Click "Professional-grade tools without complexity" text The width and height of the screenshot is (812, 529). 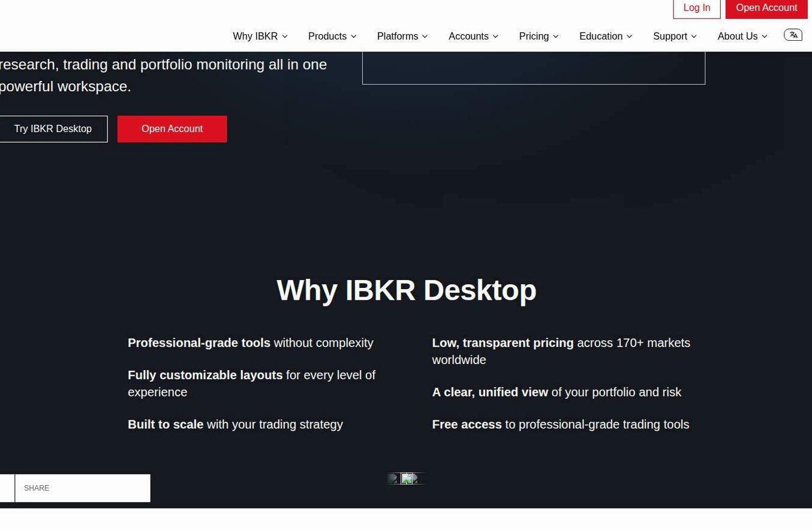[x=251, y=343]
